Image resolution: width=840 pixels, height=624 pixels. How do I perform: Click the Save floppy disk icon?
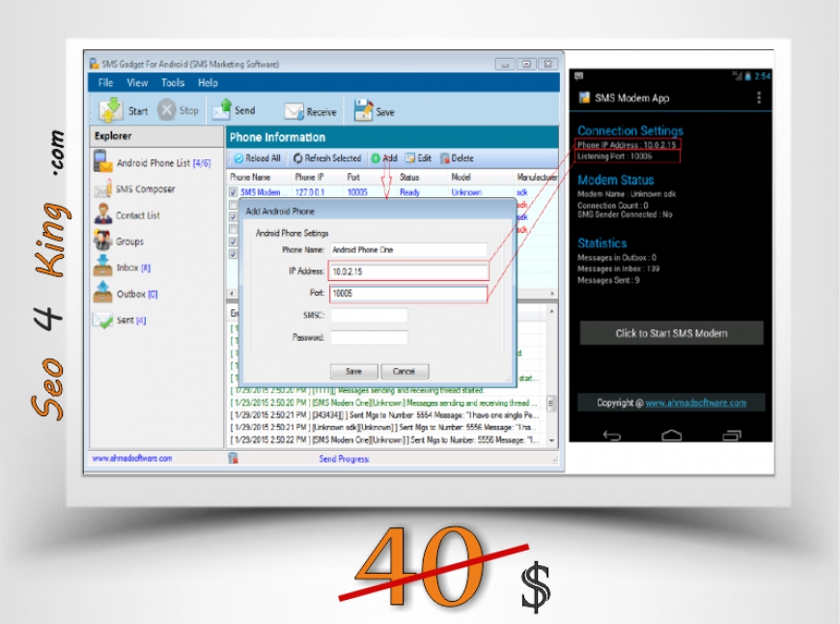(363, 110)
